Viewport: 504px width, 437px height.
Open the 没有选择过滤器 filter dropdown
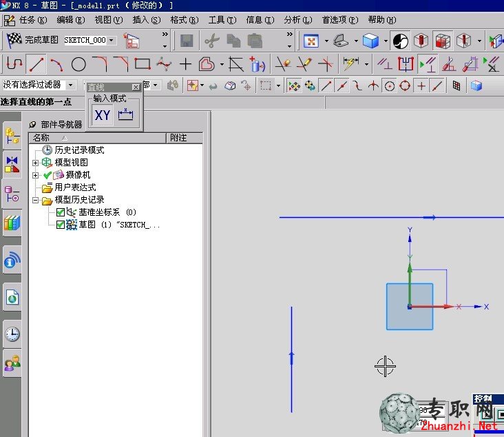(x=70, y=85)
